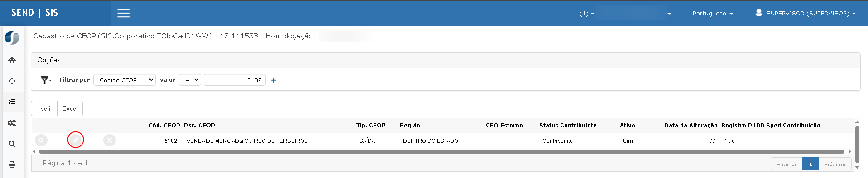Delete row 5102 with X icon

tap(110, 141)
